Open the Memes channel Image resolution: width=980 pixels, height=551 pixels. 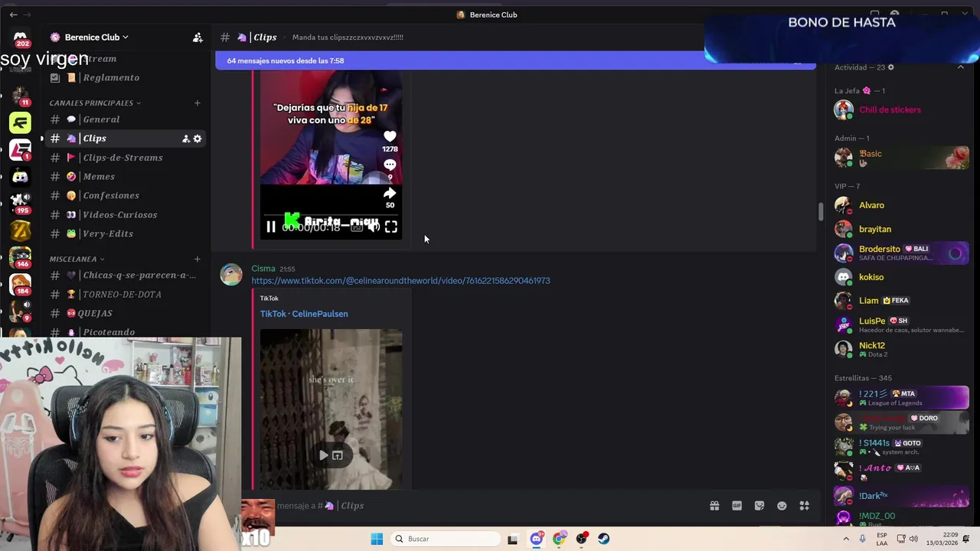[x=122, y=177]
